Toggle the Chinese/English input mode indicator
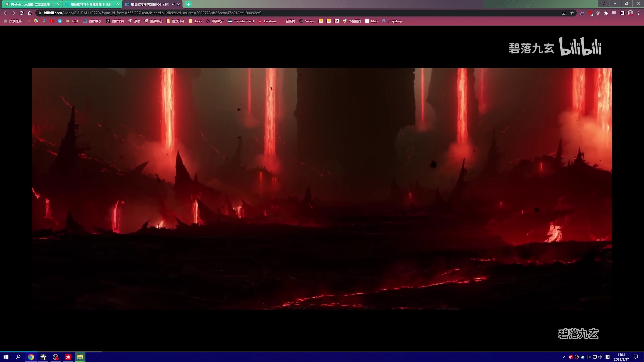This screenshot has height=362, width=644. click(x=600, y=357)
